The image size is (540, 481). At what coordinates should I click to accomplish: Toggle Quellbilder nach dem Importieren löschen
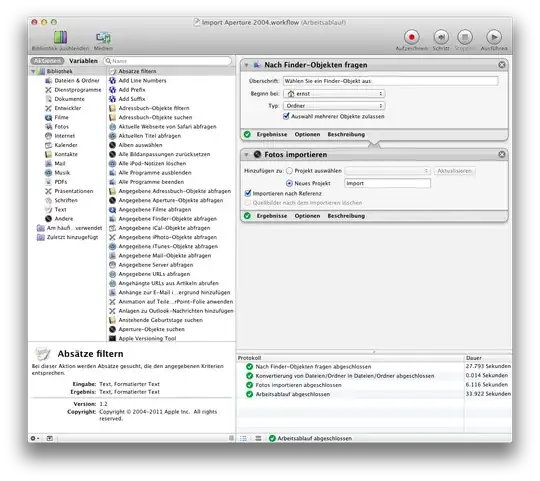click(248, 203)
